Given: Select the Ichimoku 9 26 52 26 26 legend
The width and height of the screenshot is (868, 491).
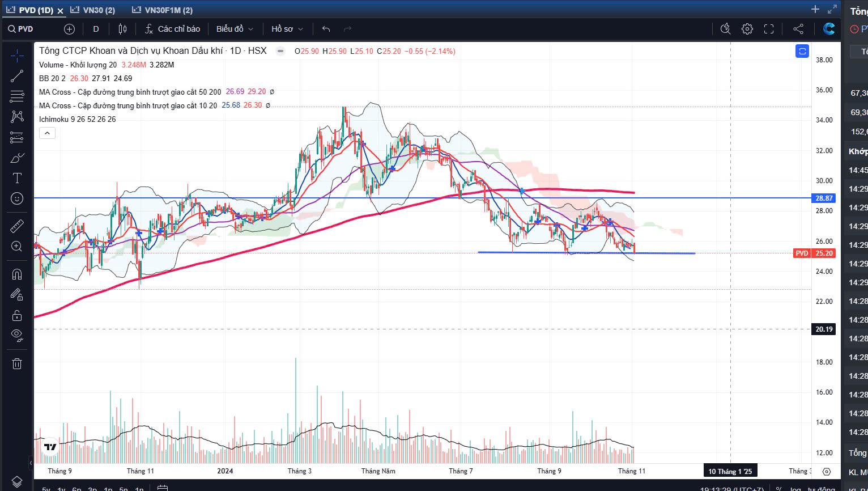Looking at the screenshot, I should pos(78,119).
